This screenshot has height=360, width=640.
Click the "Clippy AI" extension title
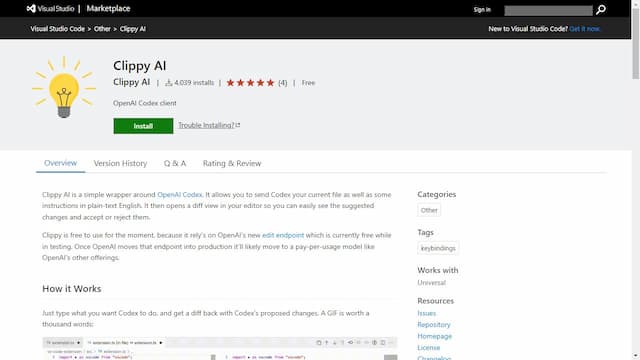point(140,66)
